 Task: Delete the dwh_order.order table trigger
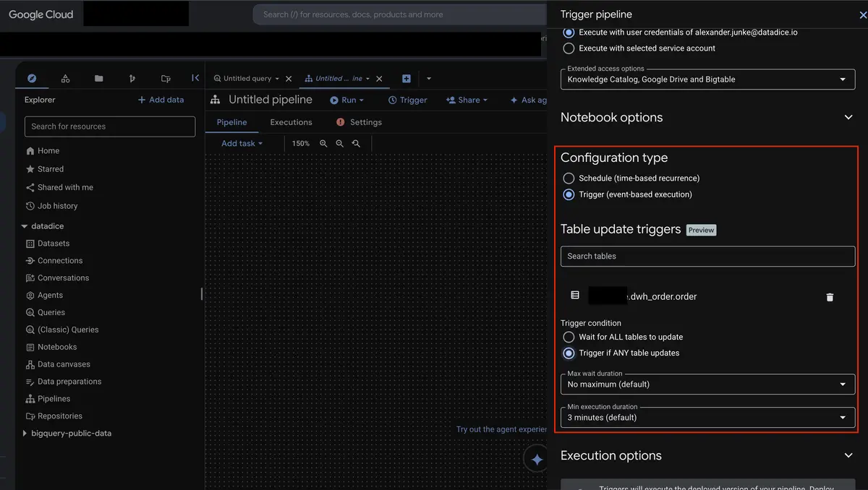(830, 296)
